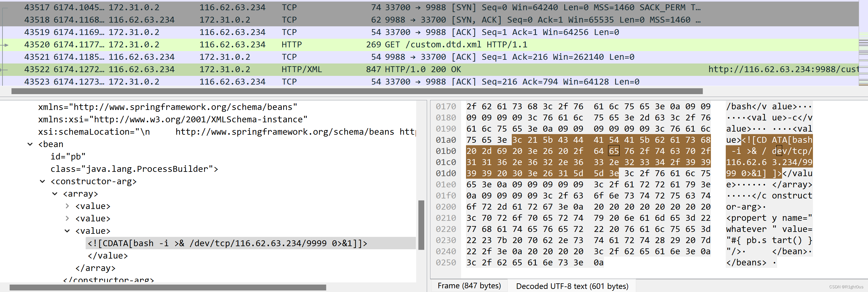Select packet 43522 HTTP/1.0 200 OK

(x=429, y=69)
